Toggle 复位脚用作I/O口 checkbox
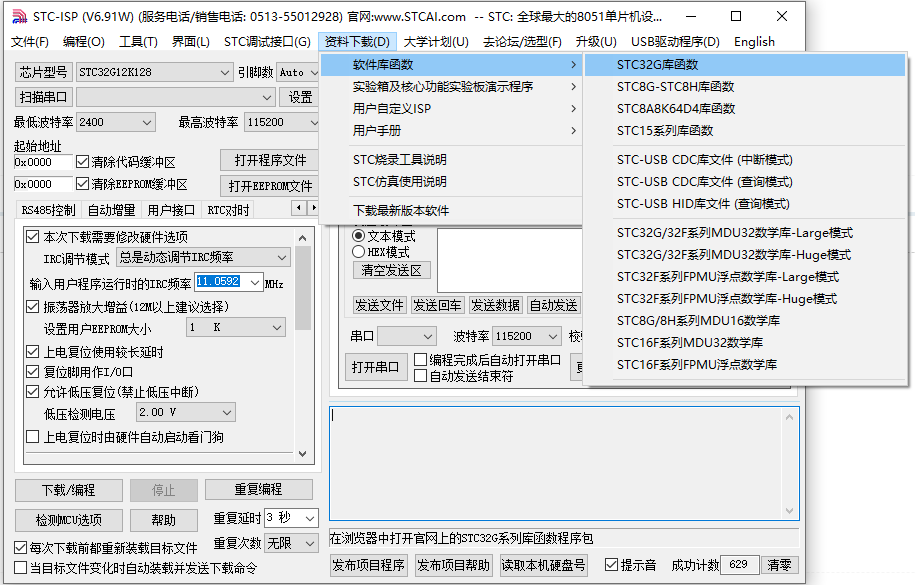Image resolution: width=915 pixels, height=585 pixels. point(33,372)
